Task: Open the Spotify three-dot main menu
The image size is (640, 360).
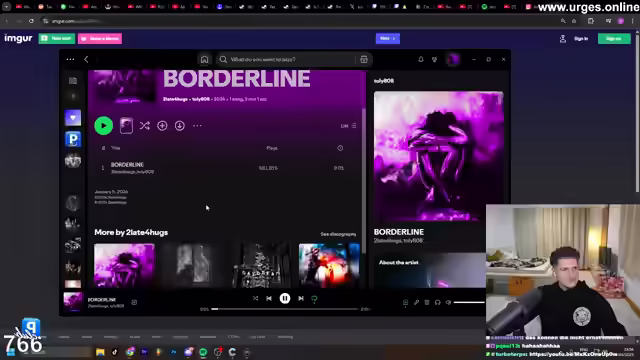Action: [x=70, y=60]
